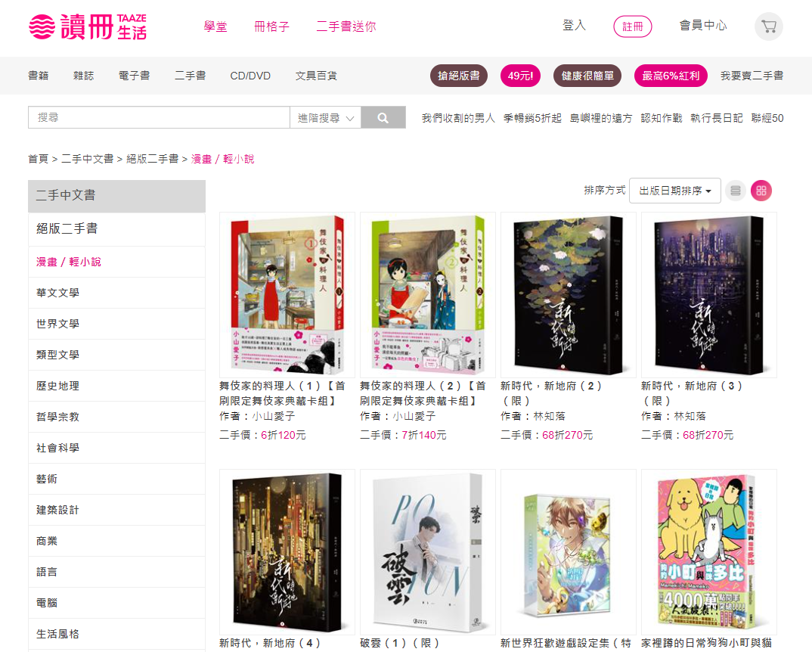Click the TAAZE 讀冊生活 logo
812x652 pixels.
(88, 26)
